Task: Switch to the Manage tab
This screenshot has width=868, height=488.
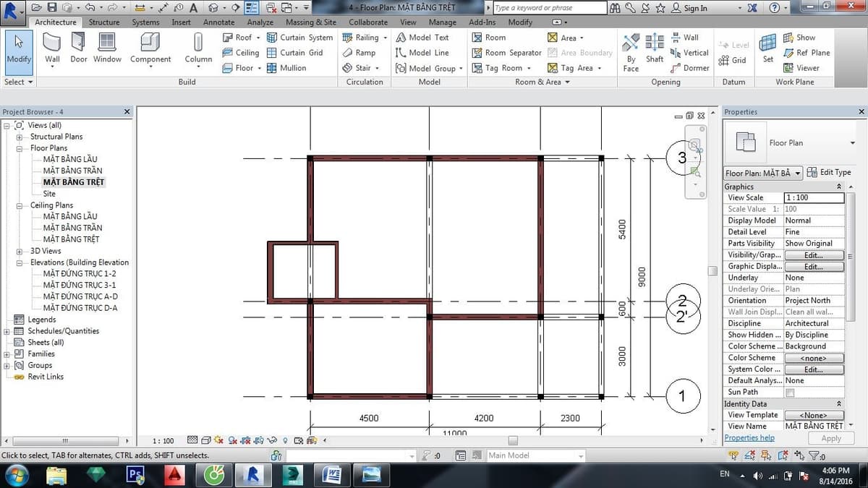Action: pos(442,22)
